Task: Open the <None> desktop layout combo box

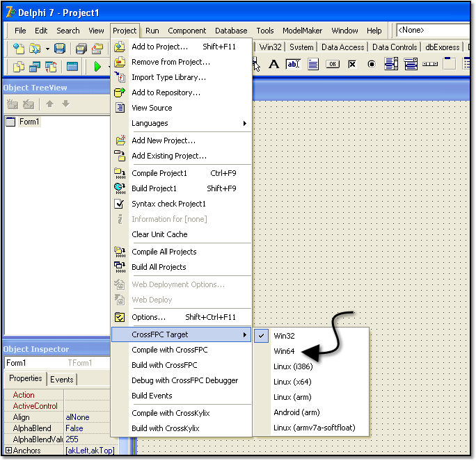Action: point(433,31)
